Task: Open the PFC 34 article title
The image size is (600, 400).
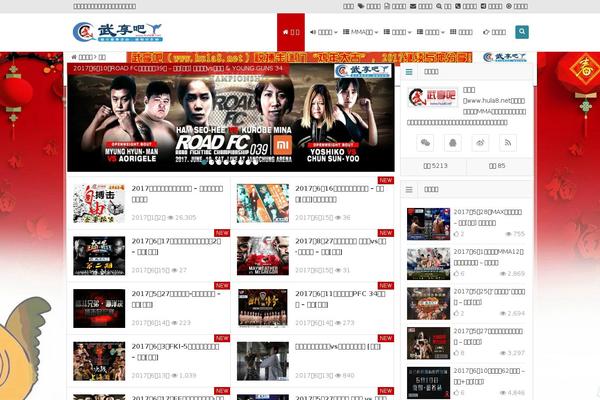Action: pyautogui.click(x=340, y=299)
